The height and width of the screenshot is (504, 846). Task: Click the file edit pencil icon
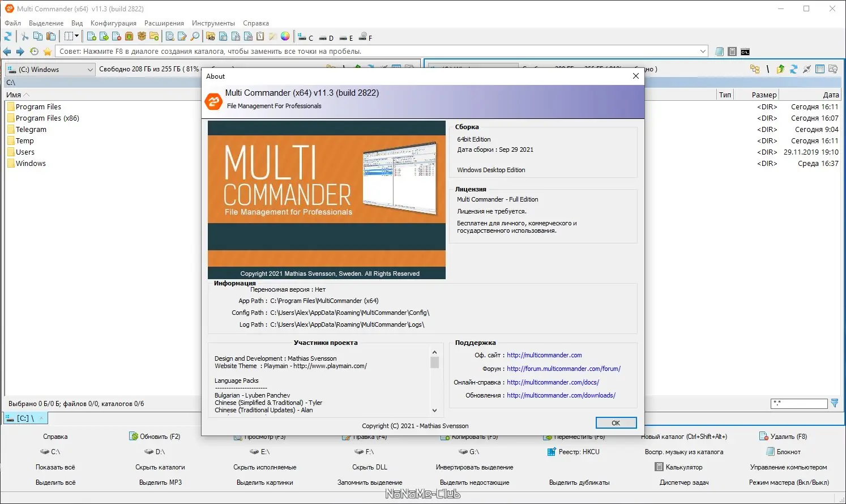point(182,36)
